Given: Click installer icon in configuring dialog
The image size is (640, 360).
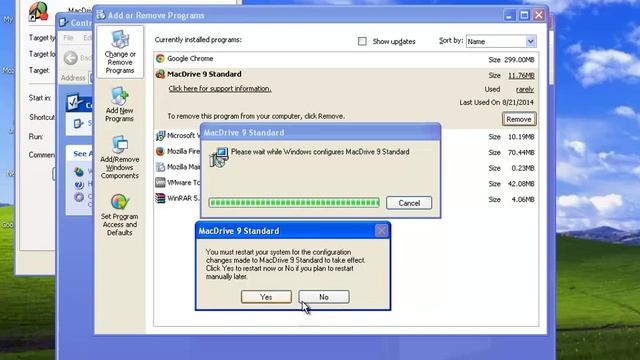Looking at the screenshot, I should [x=219, y=157].
